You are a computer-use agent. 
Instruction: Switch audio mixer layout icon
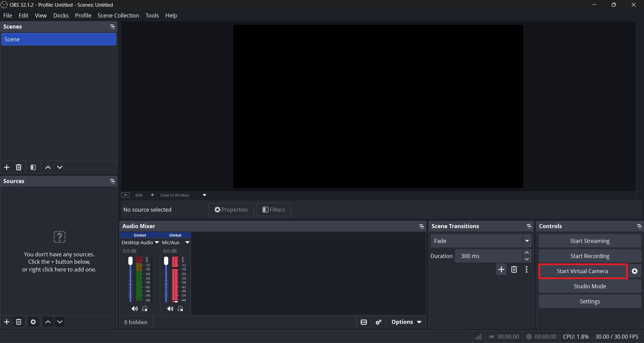tap(364, 322)
